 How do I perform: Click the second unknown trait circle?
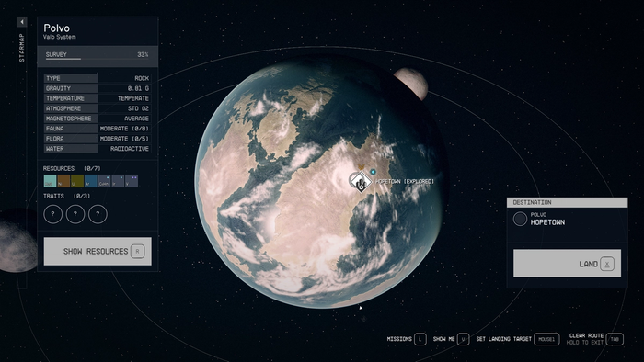(x=75, y=214)
